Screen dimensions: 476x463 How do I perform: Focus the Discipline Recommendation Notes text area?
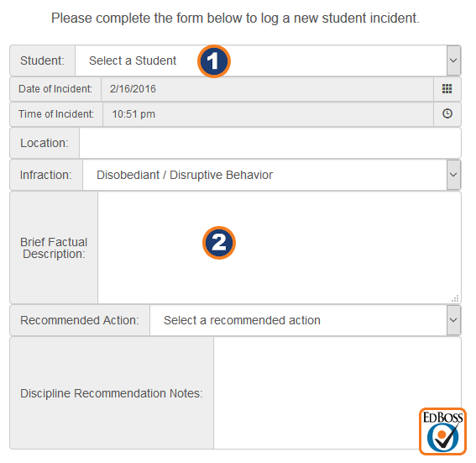point(337,392)
